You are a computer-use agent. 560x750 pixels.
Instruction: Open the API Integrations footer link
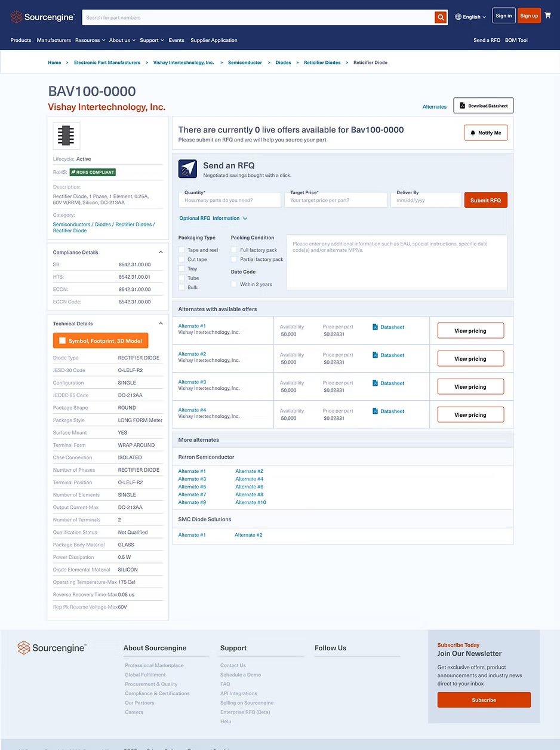point(239,693)
